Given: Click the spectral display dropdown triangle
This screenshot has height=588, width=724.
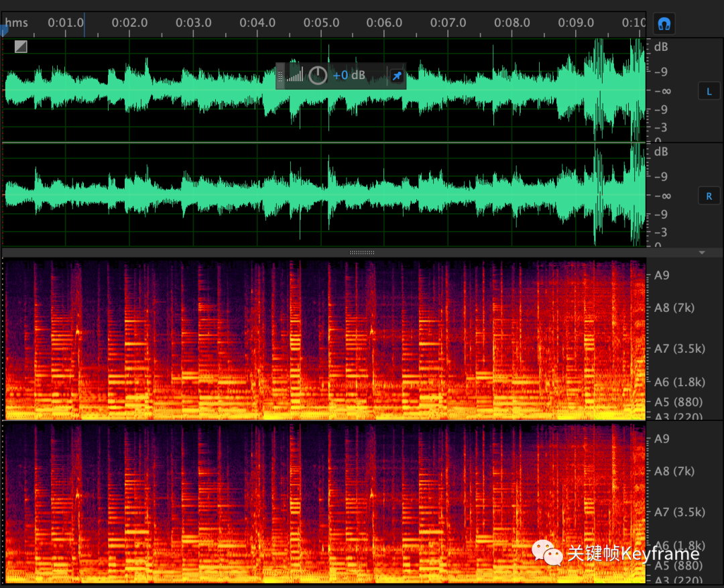Looking at the screenshot, I should (702, 253).
